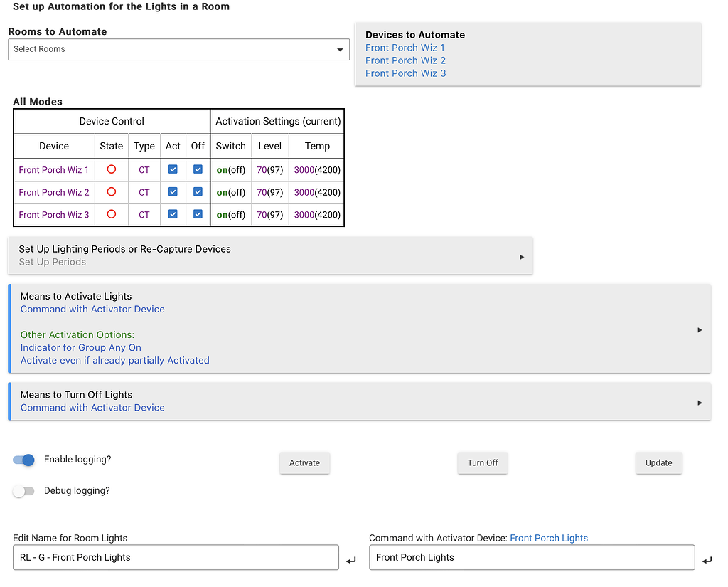
Task: Toggle Act checkbox for Front Porch Wiz 1
Action: tap(173, 169)
